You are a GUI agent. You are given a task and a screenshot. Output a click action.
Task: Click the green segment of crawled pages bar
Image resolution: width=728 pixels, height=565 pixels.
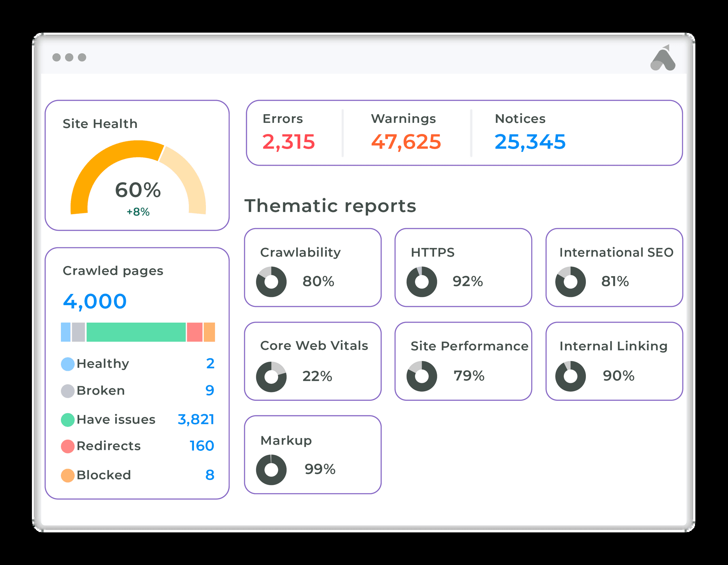[x=136, y=332]
